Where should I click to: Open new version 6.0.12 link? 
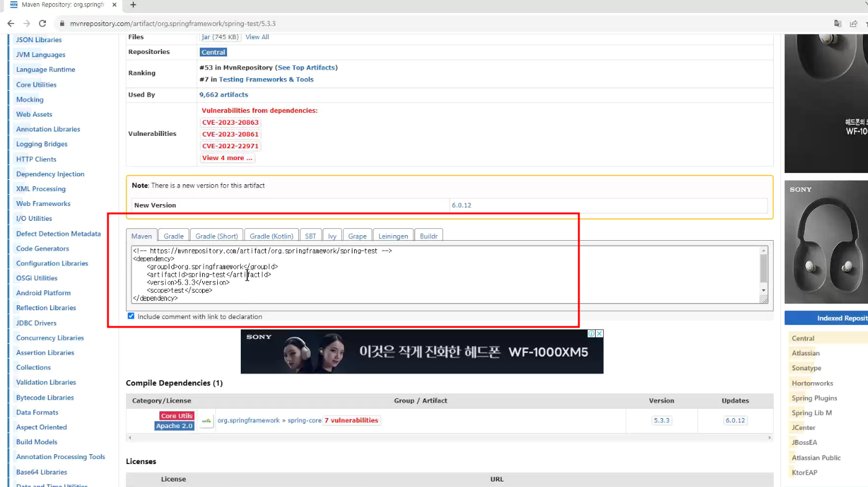coord(462,205)
